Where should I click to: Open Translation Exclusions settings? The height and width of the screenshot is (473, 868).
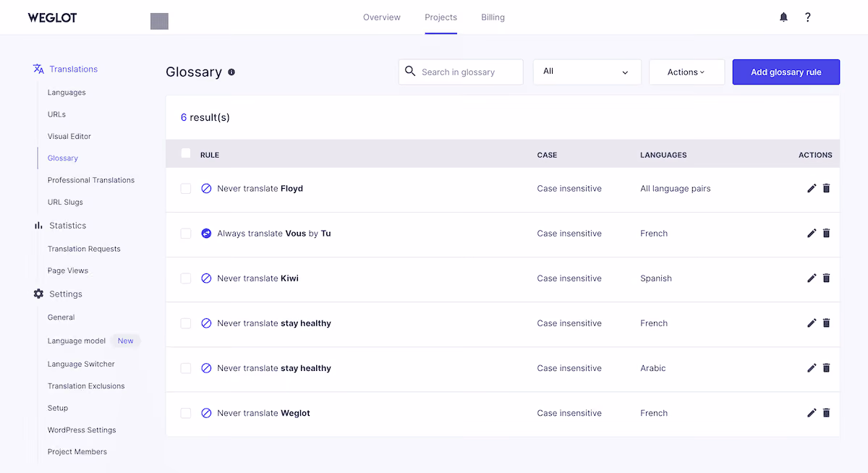[86, 386]
